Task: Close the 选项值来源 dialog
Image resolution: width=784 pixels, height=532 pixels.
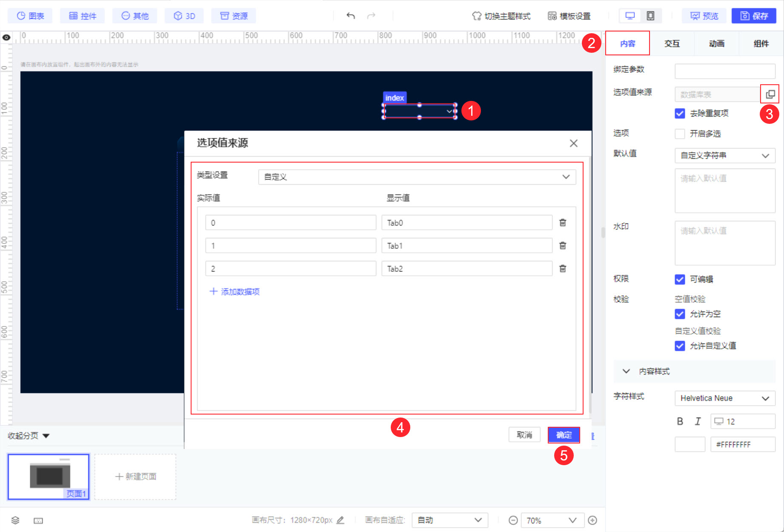Action: click(x=573, y=143)
